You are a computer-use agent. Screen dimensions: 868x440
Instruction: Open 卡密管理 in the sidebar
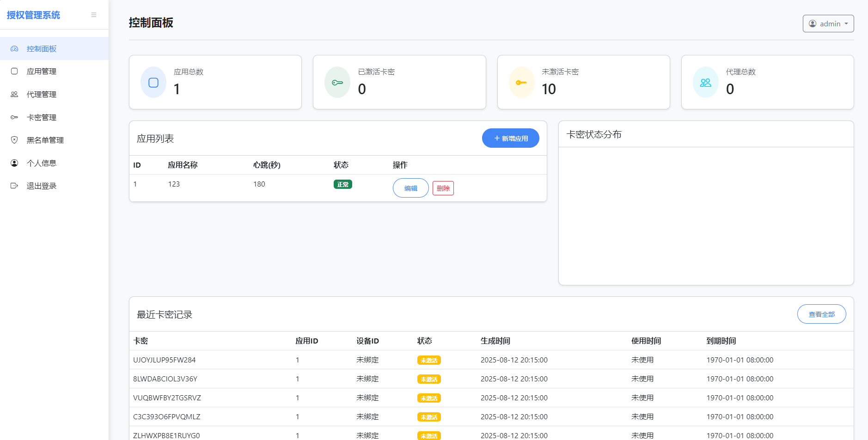coord(42,117)
